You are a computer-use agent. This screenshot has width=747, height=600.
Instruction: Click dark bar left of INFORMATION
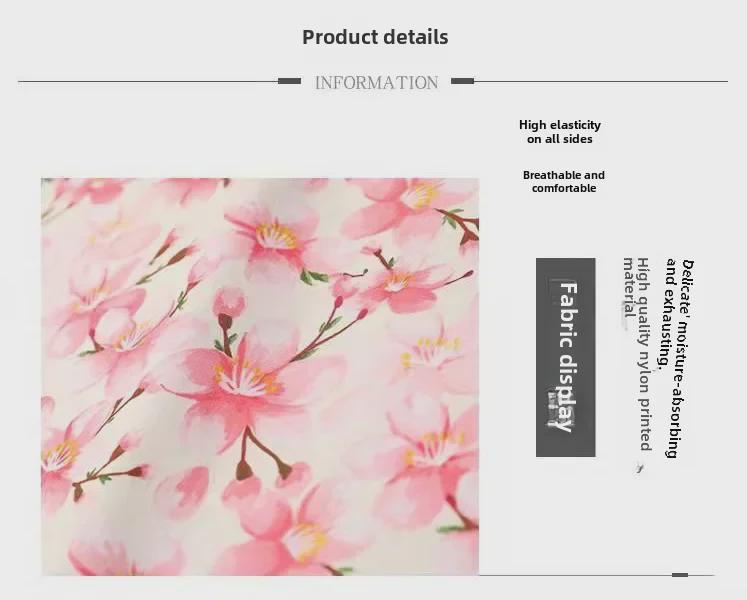click(x=289, y=81)
